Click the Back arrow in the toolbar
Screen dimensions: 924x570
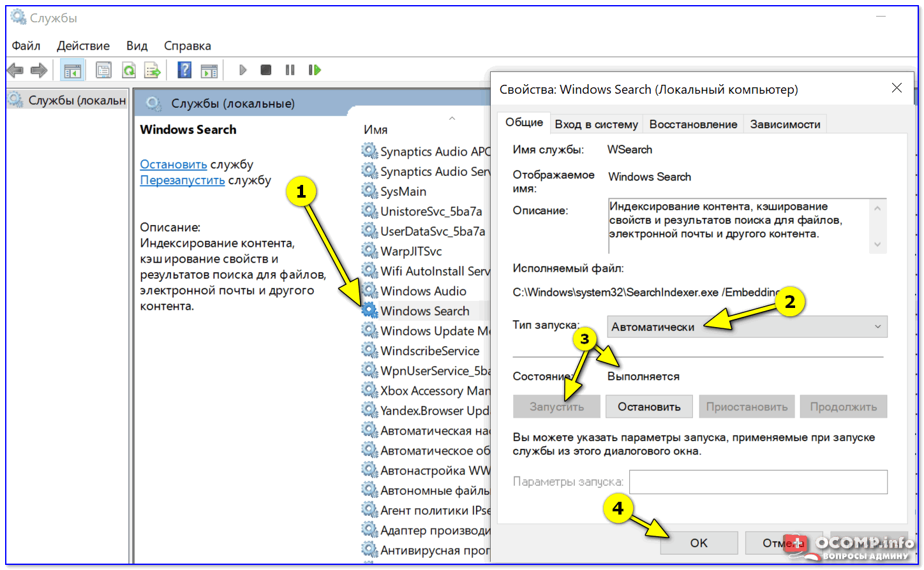[x=15, y=70]
